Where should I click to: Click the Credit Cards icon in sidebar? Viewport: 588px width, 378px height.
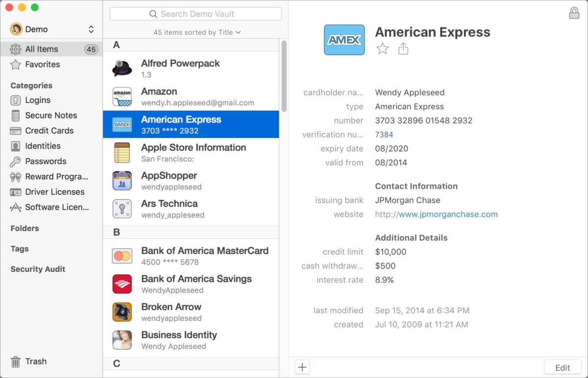click(x=16, y=131)
